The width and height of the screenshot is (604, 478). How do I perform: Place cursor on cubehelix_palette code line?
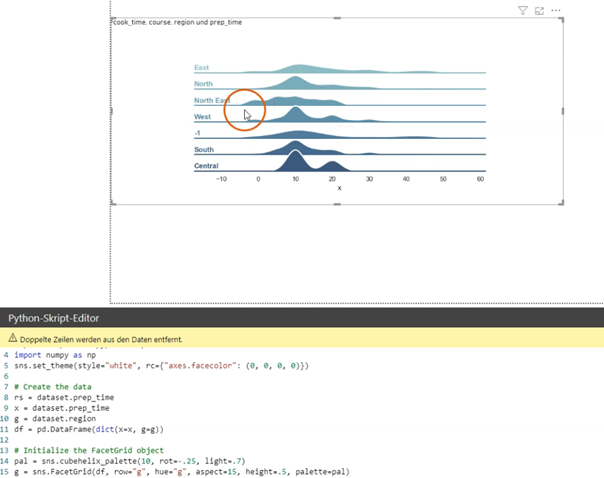click(130, 461)
